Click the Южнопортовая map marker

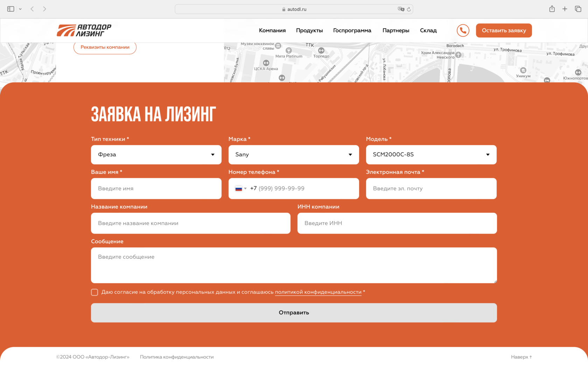coord(578,72)
